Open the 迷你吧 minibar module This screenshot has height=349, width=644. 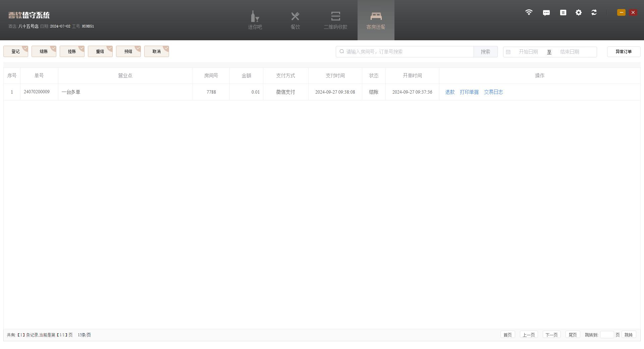255,20
